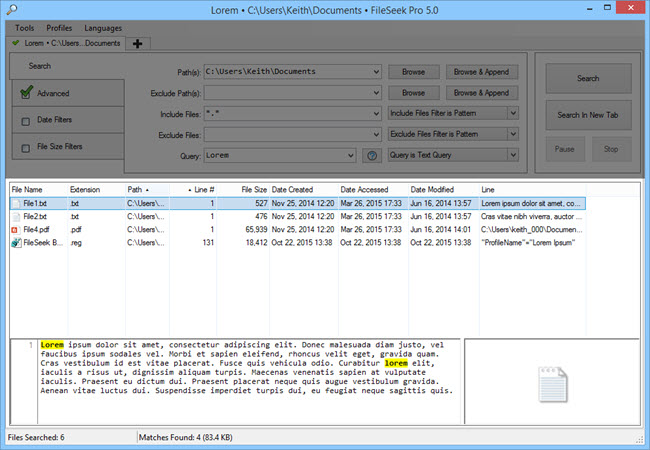The height and width of the screenshot is (450, 650).
Task: Click Browse button for Exclude Path(s)
Action: pos(413,93)
